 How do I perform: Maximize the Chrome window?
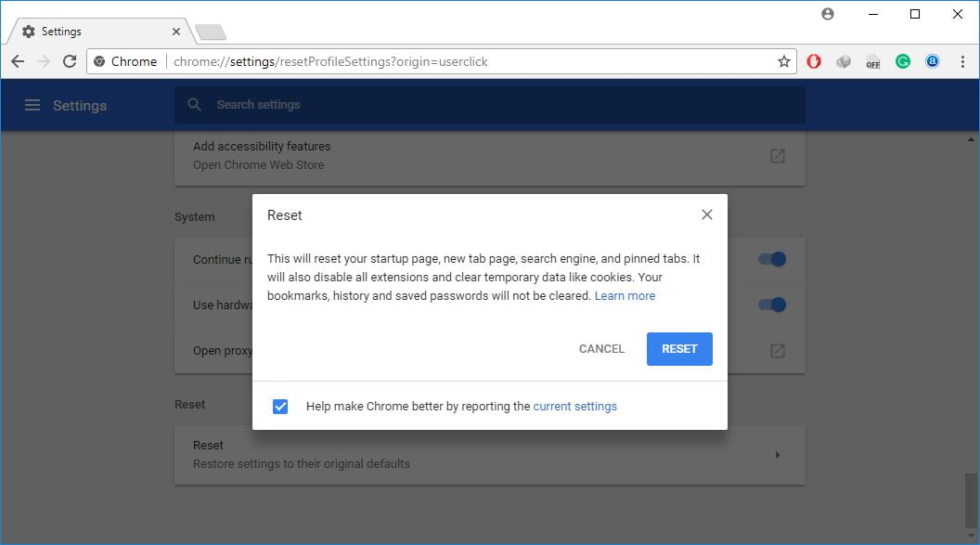click(915, 14)
